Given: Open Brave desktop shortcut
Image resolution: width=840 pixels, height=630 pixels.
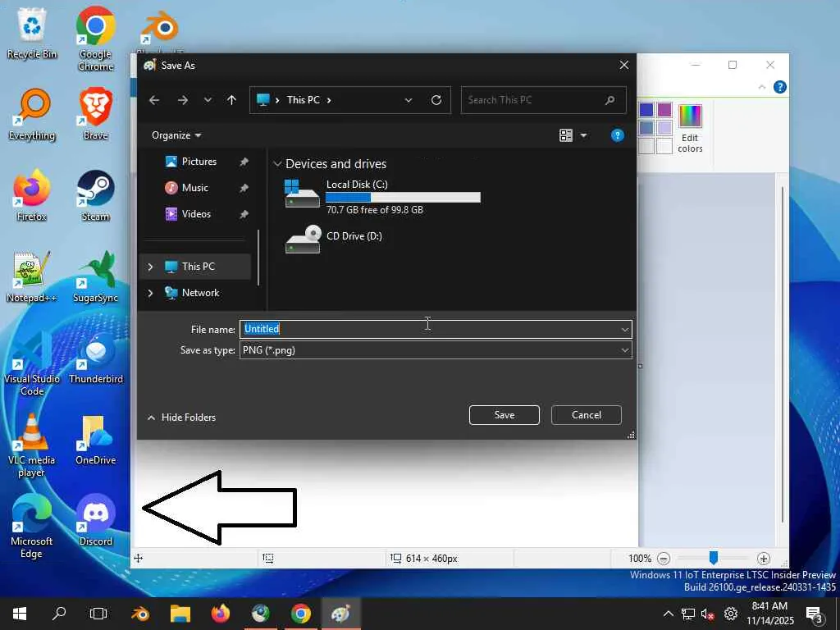Looking at the screenshot, I should coord(95,115).
